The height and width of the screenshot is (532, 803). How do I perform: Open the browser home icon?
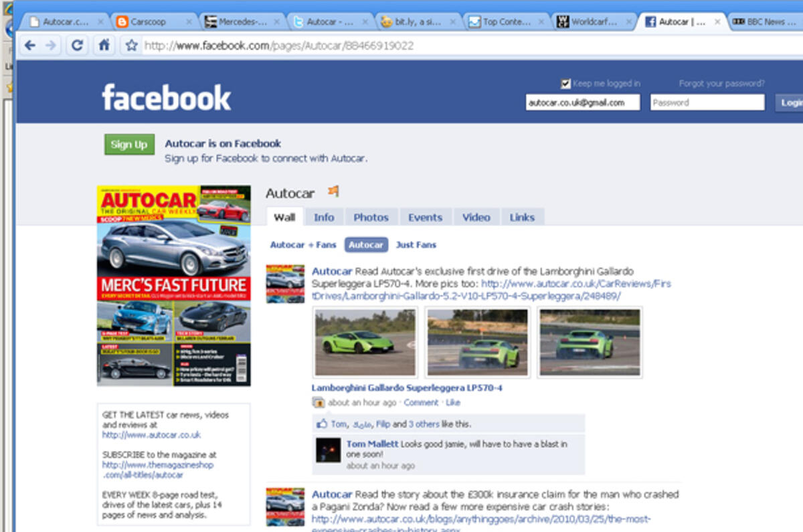click(104, 46)
